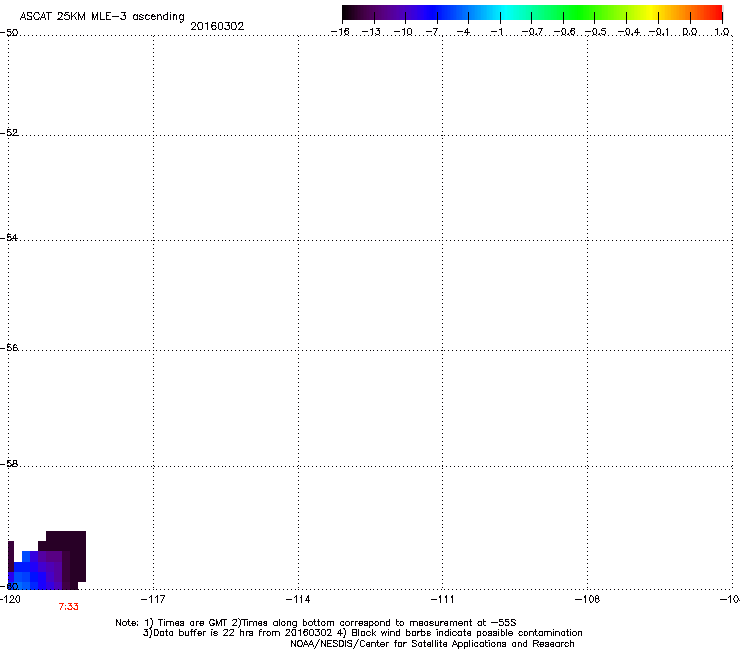This screenshot has width=740, height=650.
Task: Click the -7 color scale label
Action: tap(432, 32)
